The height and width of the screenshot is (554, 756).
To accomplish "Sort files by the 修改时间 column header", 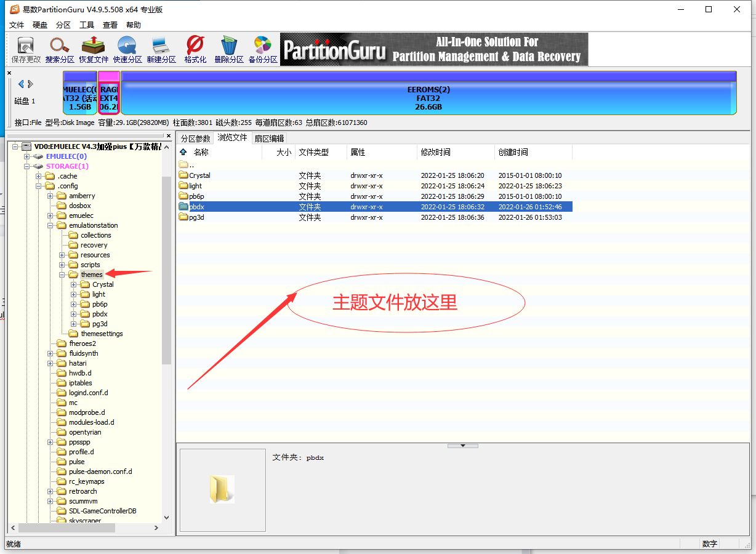I will 456,152.
